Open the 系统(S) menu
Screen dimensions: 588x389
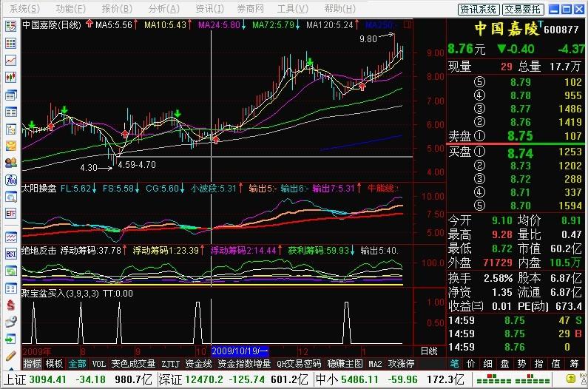point(24,8)
